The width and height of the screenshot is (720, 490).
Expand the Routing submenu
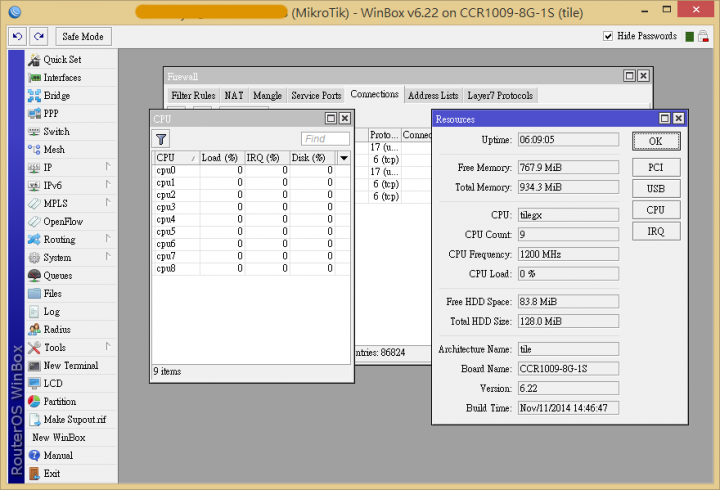[108, 238]
